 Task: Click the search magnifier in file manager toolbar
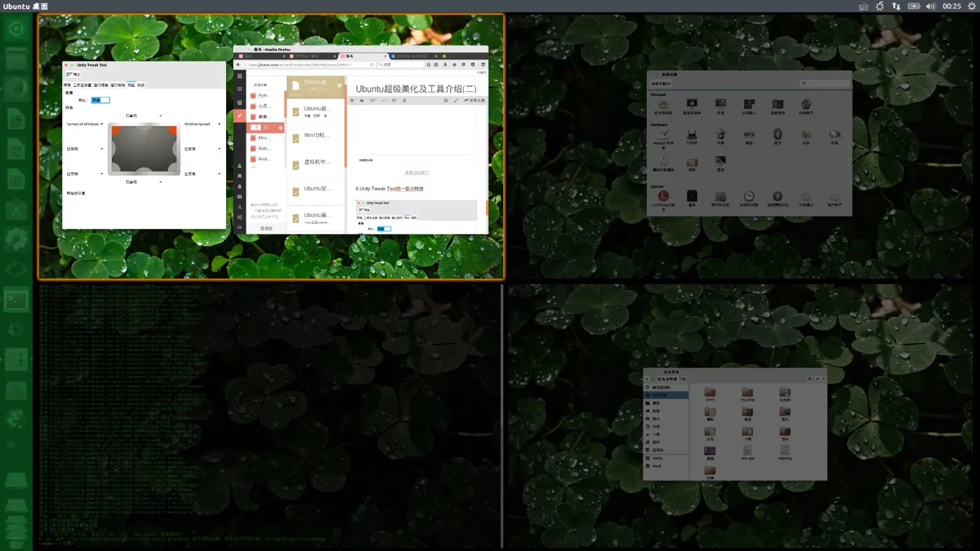point(809,379)
